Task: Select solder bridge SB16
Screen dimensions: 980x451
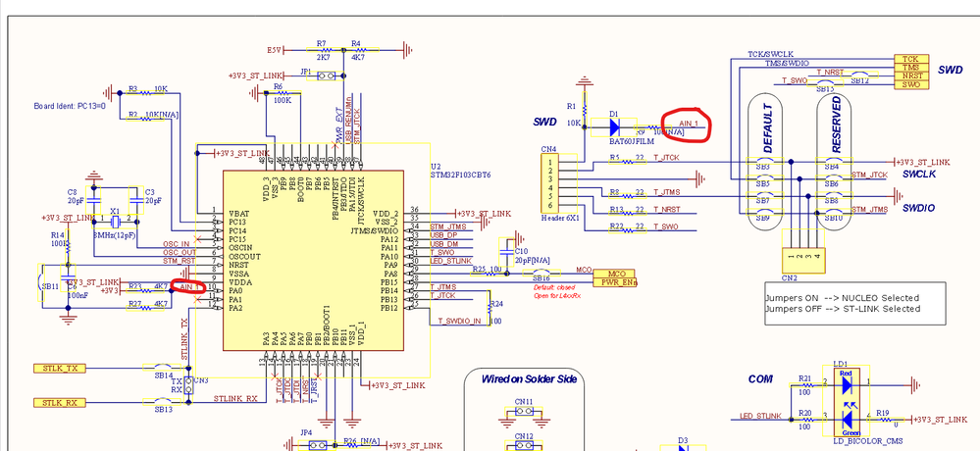Action: (542, 275)
